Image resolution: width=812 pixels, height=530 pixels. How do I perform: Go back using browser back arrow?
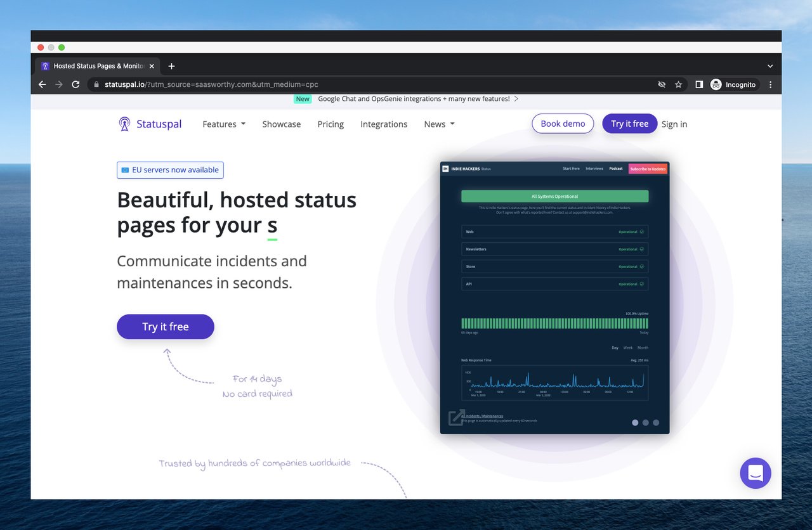43,84
